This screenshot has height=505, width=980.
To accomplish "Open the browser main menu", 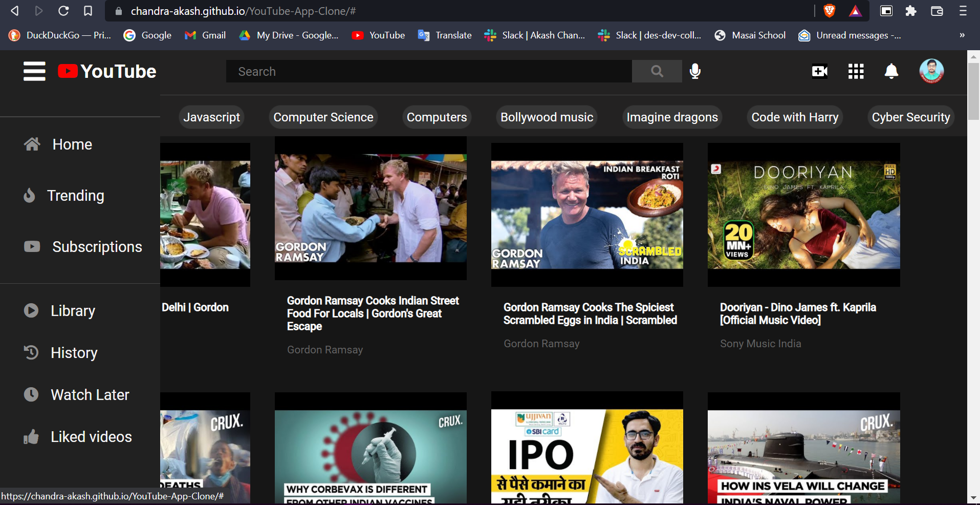I will point(963,11).
